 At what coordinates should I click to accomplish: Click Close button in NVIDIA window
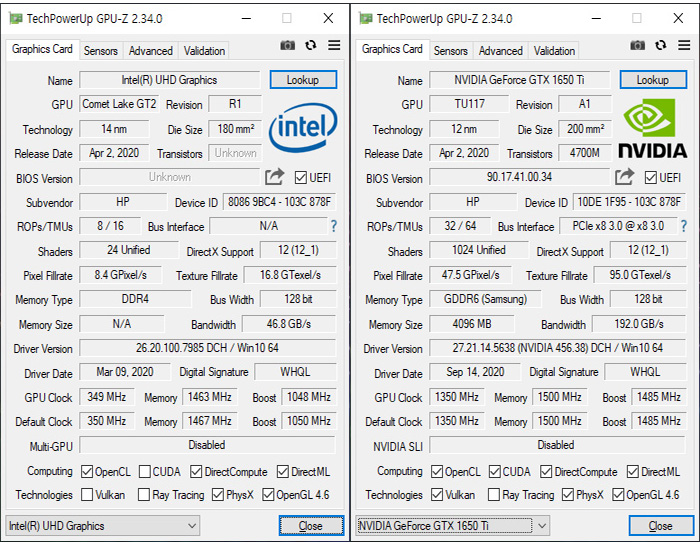(661, 526)
